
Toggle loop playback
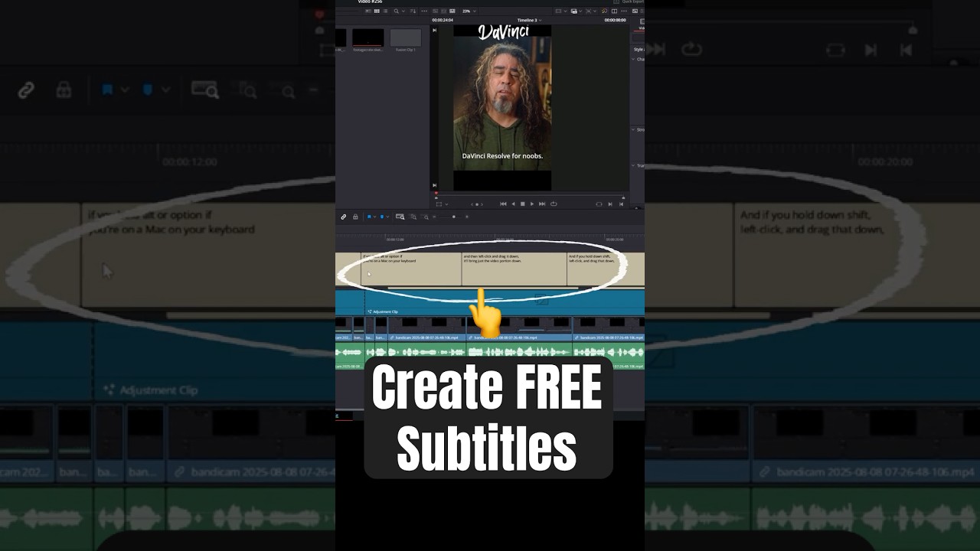pyautogui.click(x=554, y=204)
